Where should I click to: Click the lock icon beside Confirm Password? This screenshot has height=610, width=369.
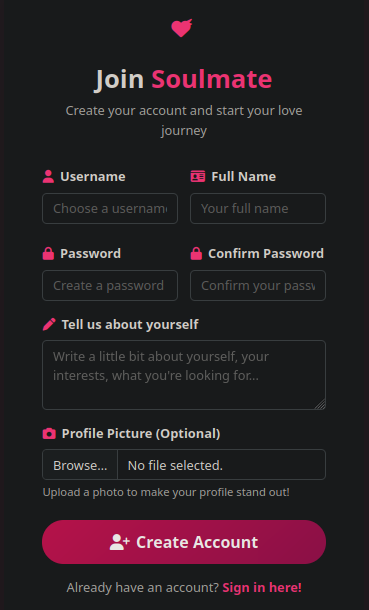196,254
